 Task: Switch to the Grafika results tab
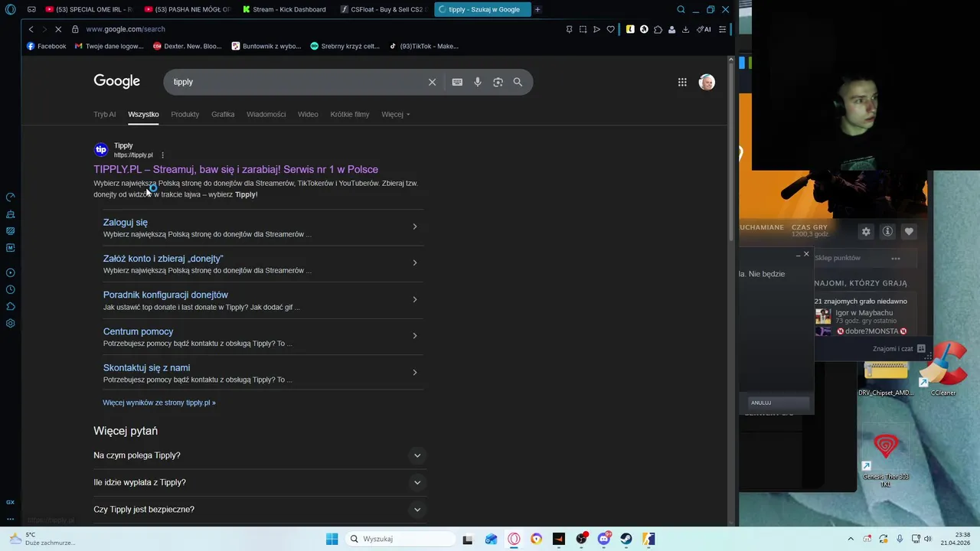pyautogui.click(x=223, y=114)
